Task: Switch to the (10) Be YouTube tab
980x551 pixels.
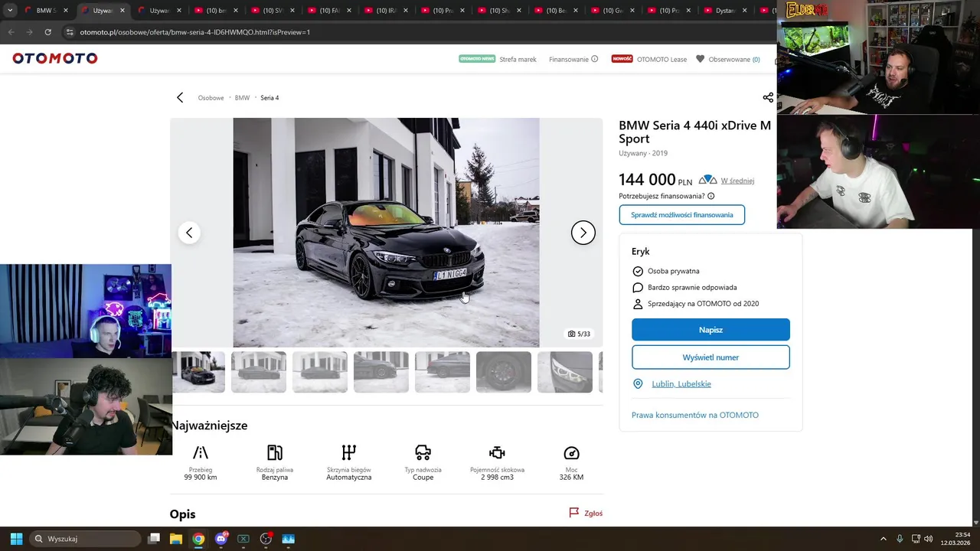Action: (556, 11)
